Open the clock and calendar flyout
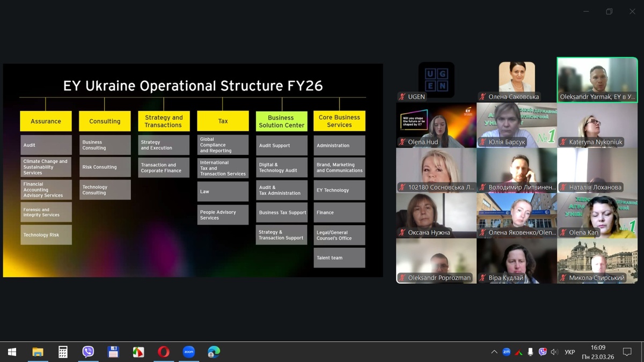Viewport: 644px width, 362px height. tap(598, 352)
